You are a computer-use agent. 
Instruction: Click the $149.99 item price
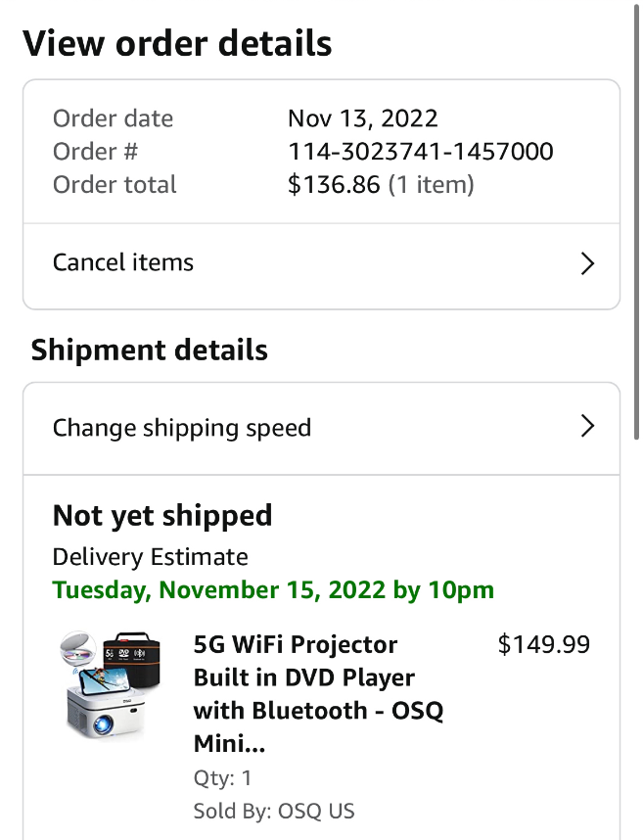543,644
